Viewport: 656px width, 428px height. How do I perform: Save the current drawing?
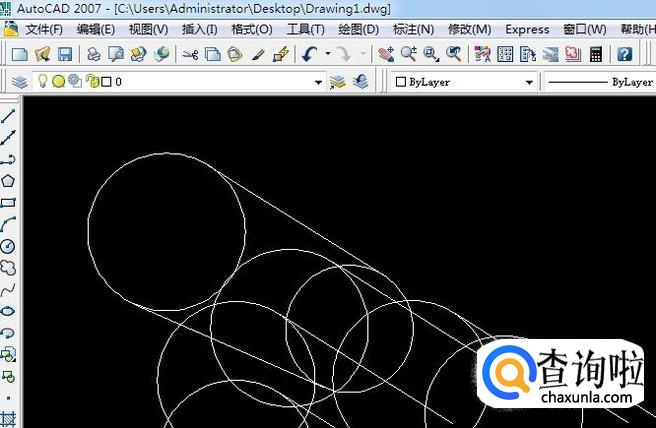click(64, 54)
